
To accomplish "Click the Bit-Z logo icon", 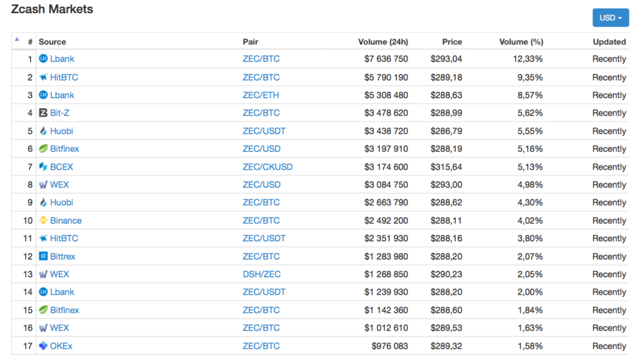I will 43,112.
